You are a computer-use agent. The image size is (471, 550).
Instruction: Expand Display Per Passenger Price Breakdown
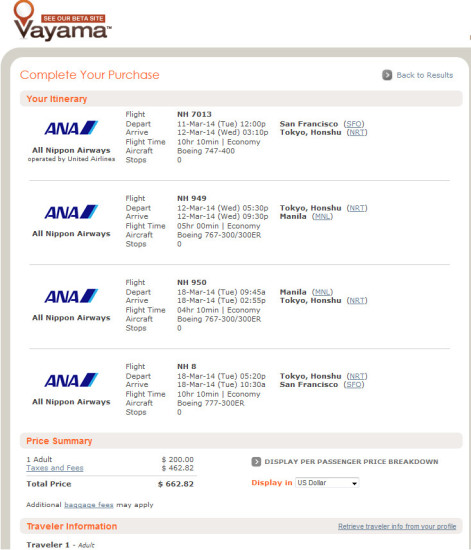click(351, 462)
